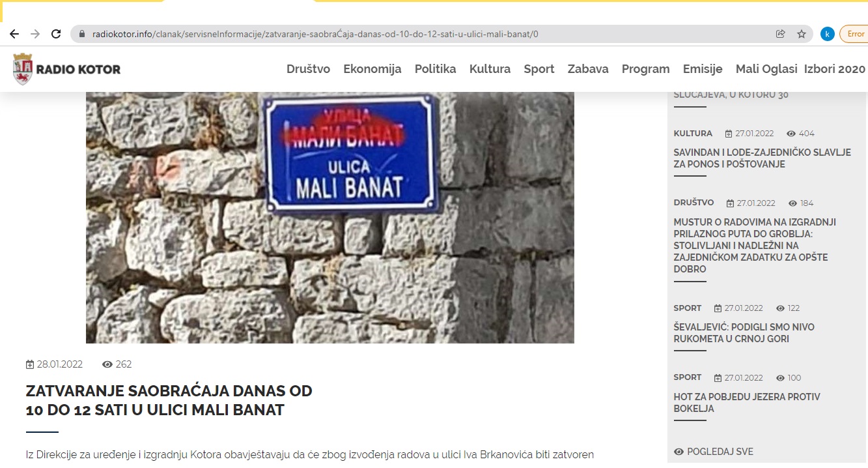Navigate to Sport section

click(x=539, y=69)
